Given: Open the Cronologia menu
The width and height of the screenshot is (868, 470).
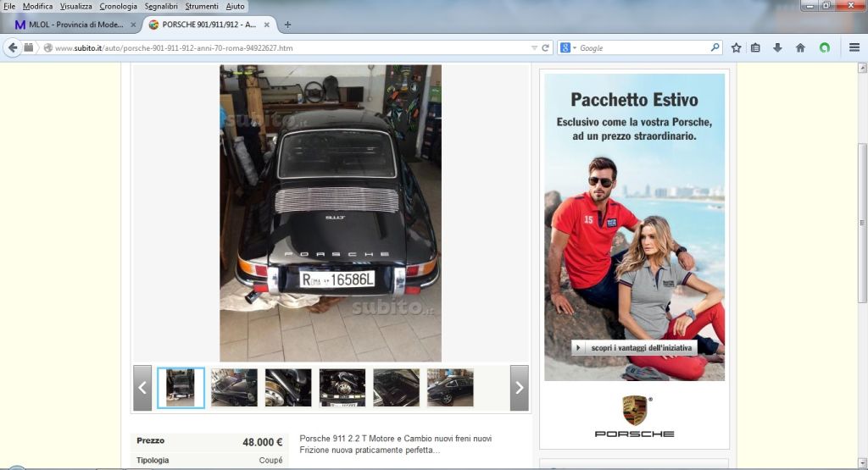Looking at the screenshot, I should point(118,6).
